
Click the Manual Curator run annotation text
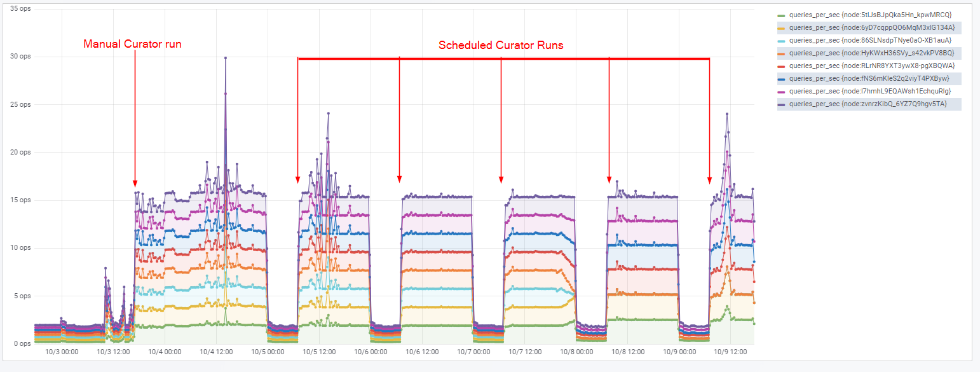pyautogui.click(x=132, y=44)
